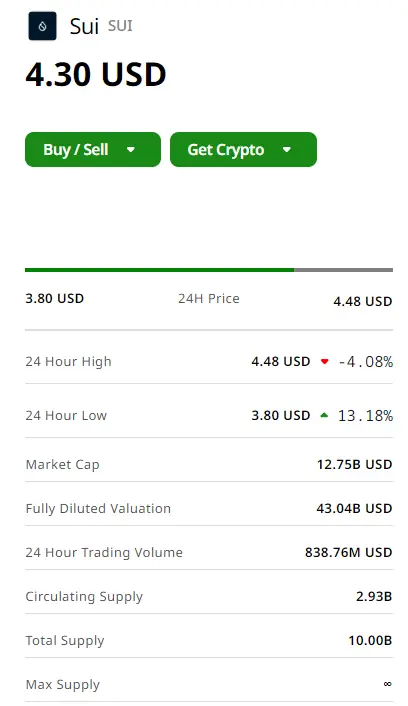408x706 pixels.
Task: Click the infinity symbol for Max Supply
Action: [x=387, y=684]
